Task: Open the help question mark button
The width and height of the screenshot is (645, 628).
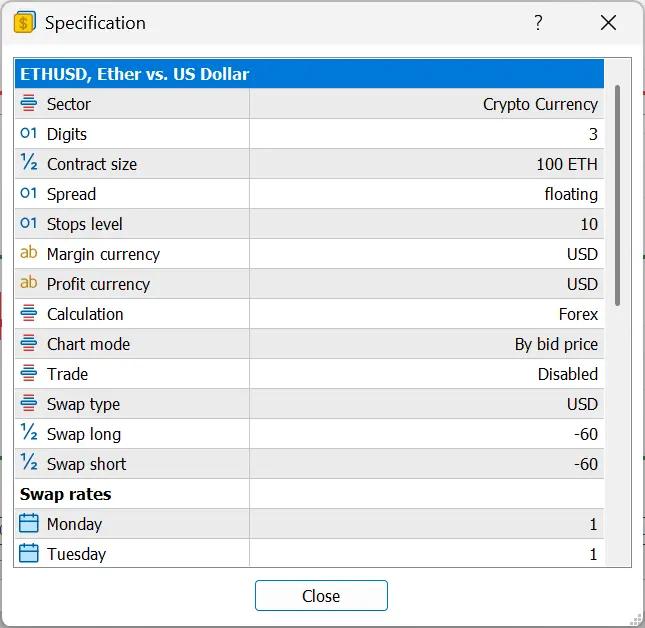Action: 538,23
